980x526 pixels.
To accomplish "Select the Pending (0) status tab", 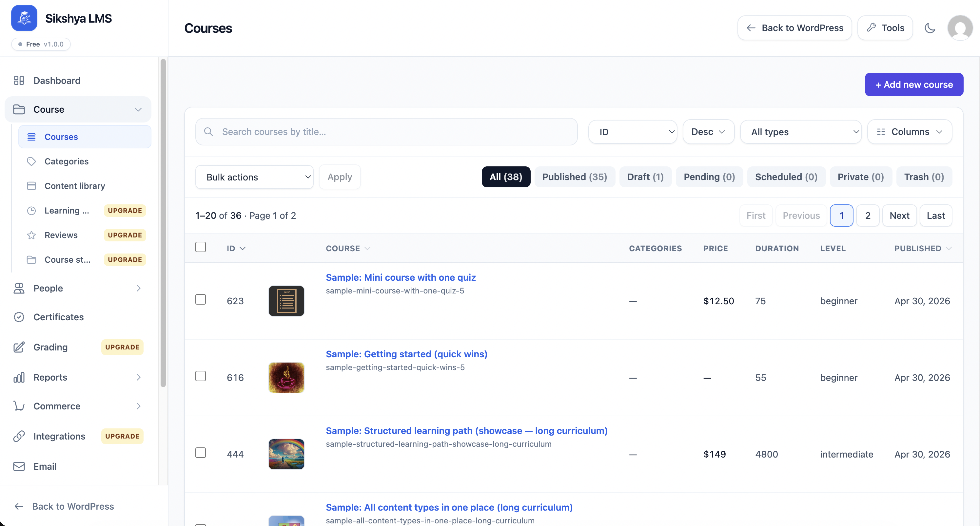I will [709, 177].
